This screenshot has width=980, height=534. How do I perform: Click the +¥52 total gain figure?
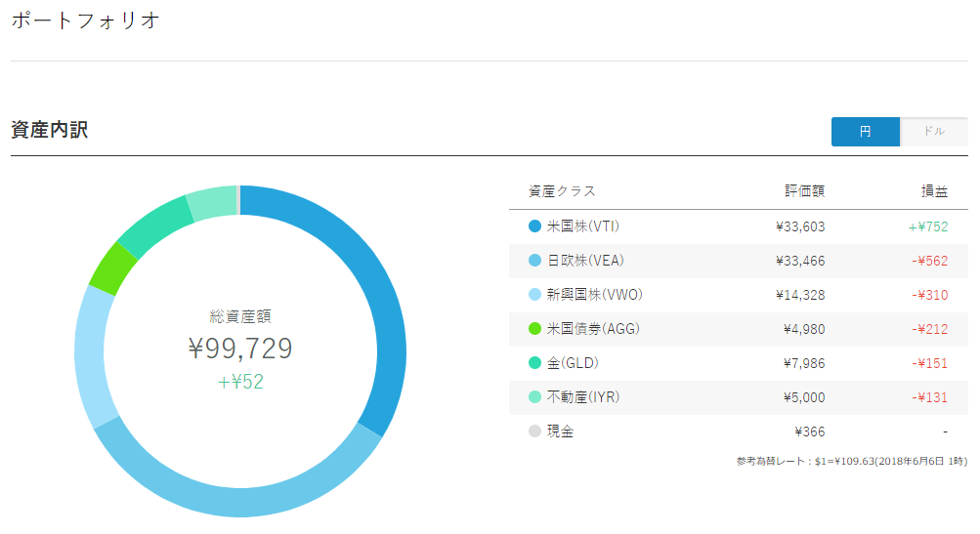point(240,382)
